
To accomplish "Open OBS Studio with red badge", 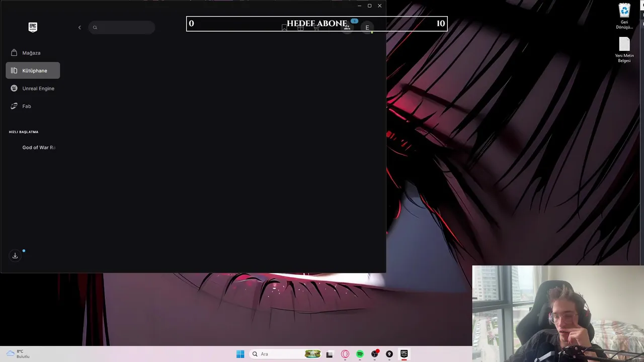I will 374,354.
